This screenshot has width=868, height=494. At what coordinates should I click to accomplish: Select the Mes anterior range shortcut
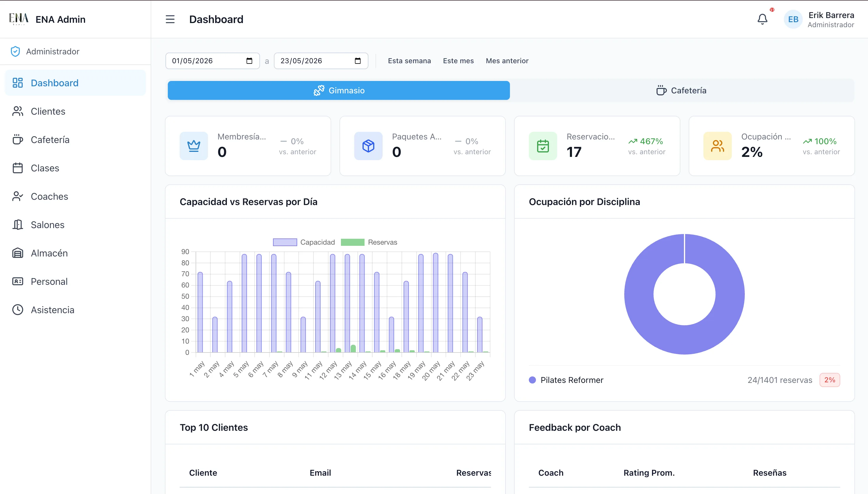pos(507,61)
